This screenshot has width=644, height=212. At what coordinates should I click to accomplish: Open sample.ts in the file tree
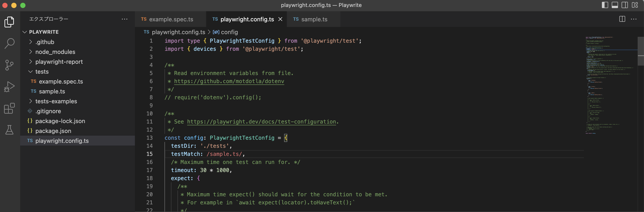78,91
